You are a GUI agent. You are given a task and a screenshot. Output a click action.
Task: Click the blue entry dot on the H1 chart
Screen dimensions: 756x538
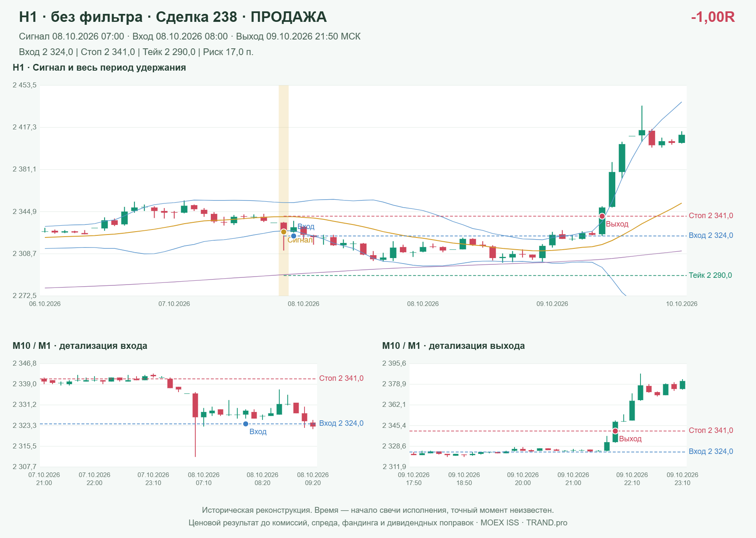click(x=294, y=236)
